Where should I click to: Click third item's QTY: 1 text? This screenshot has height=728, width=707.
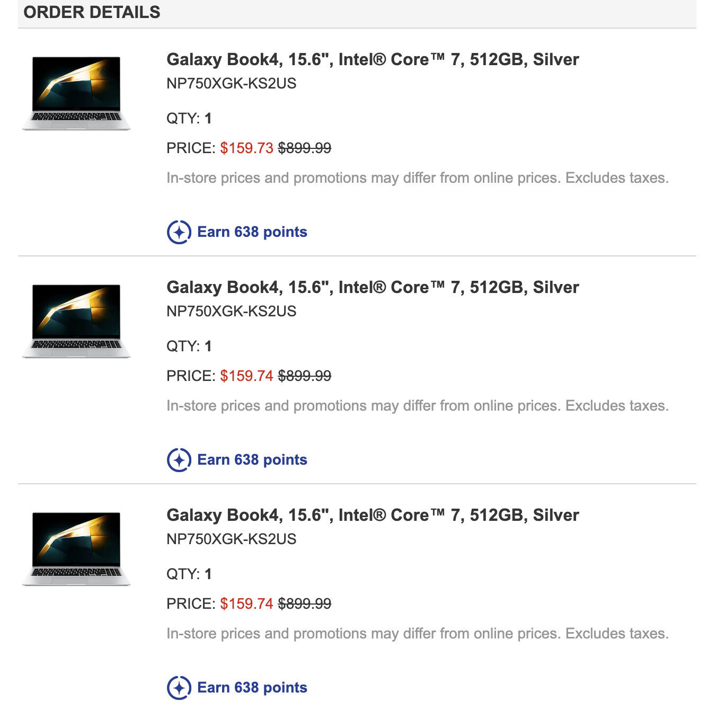coord(189,574)
